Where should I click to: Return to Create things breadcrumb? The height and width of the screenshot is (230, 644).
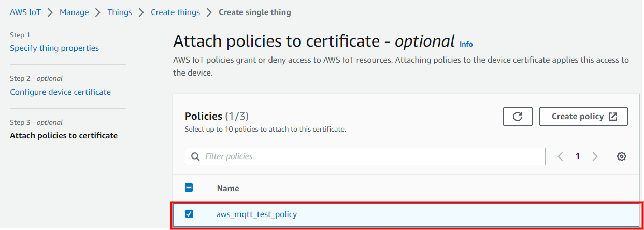(175, 12)
